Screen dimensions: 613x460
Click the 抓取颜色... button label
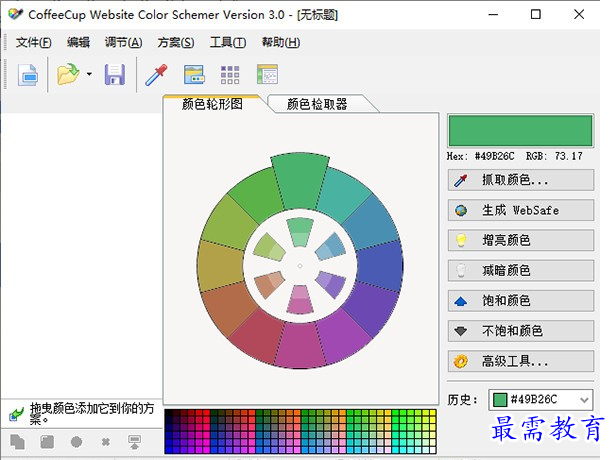click(515, 180)
